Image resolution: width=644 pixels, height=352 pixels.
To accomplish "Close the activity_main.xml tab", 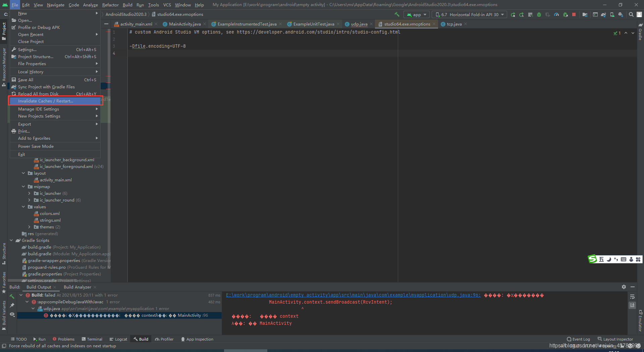I will (156, 24).
